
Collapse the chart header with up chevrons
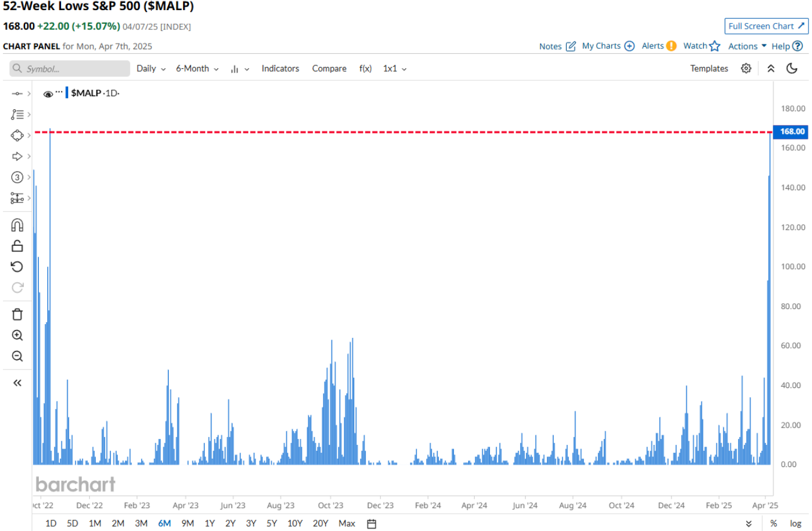tap(771, 68)
